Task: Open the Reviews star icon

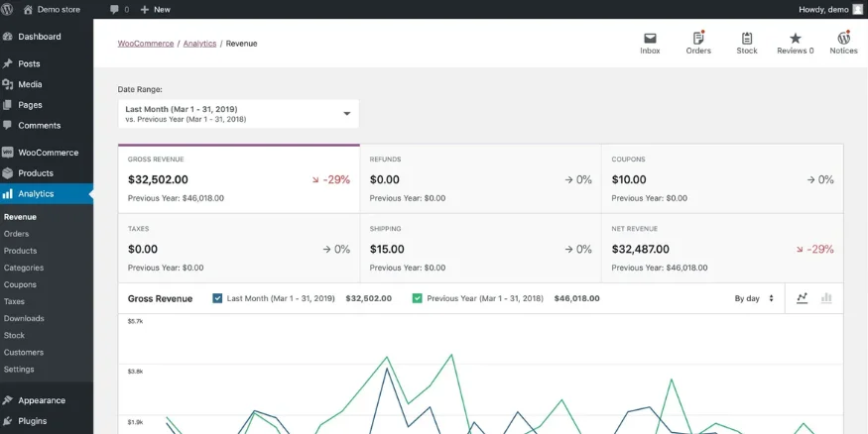Action: coord(796,38)
